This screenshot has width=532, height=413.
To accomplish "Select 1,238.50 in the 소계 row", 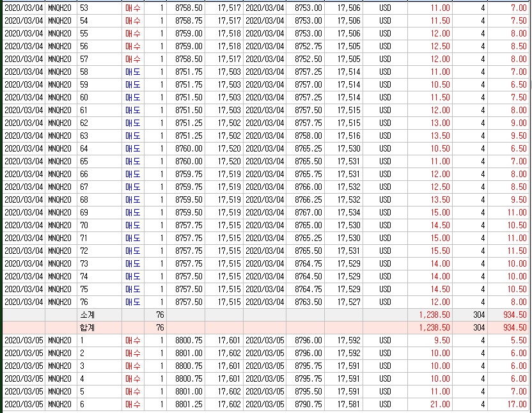I will (x=434, y=315).
